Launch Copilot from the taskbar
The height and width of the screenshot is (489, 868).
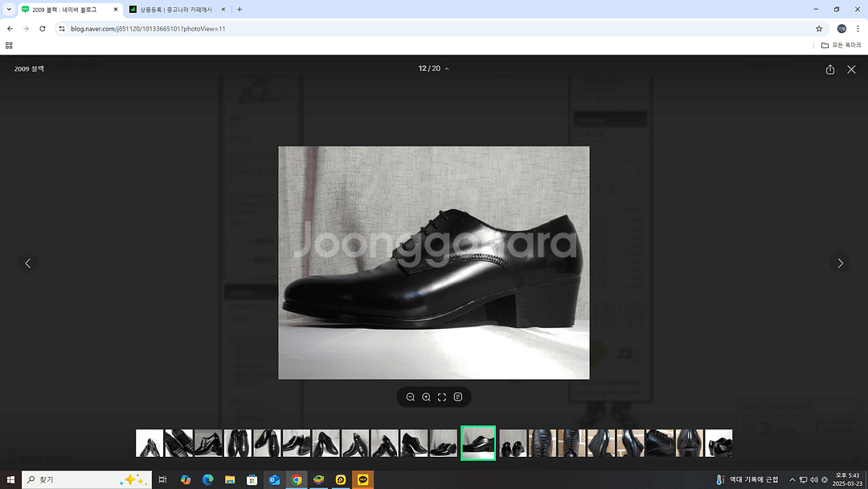[x=186, y=479]
